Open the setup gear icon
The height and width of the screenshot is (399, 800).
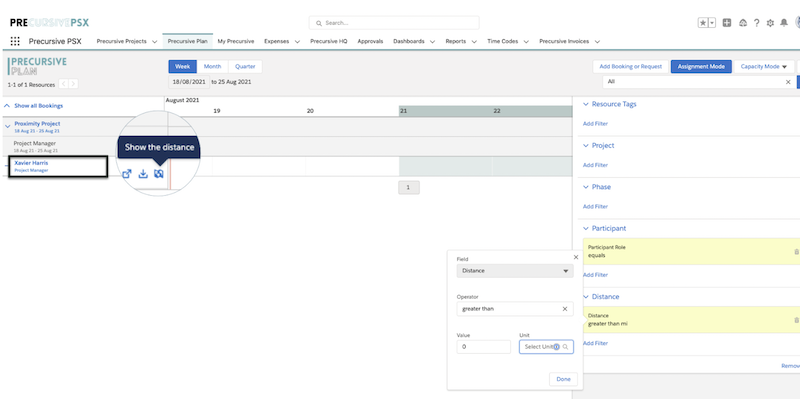point(770,23)
